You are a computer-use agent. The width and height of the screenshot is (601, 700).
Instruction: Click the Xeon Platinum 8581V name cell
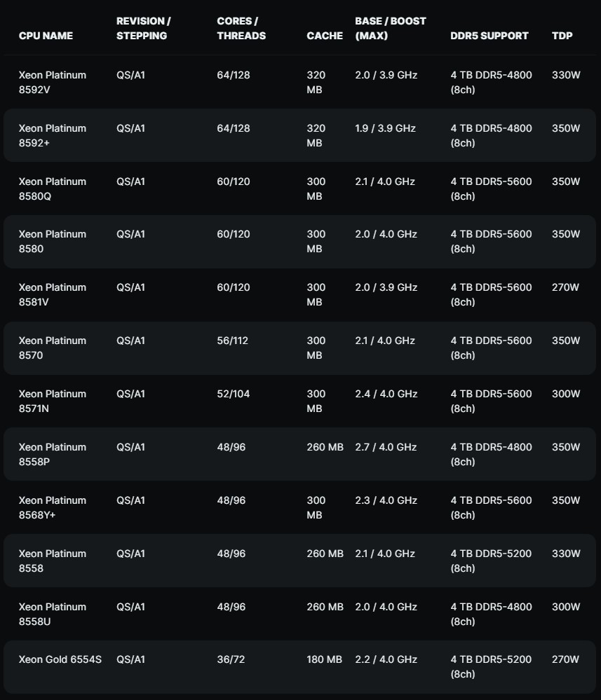tap(53, 294)
